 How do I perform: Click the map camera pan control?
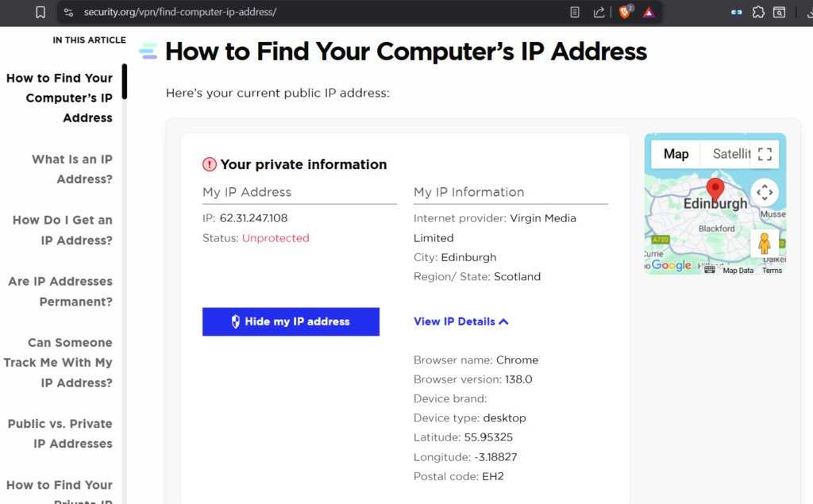click(x=764, y=192)
